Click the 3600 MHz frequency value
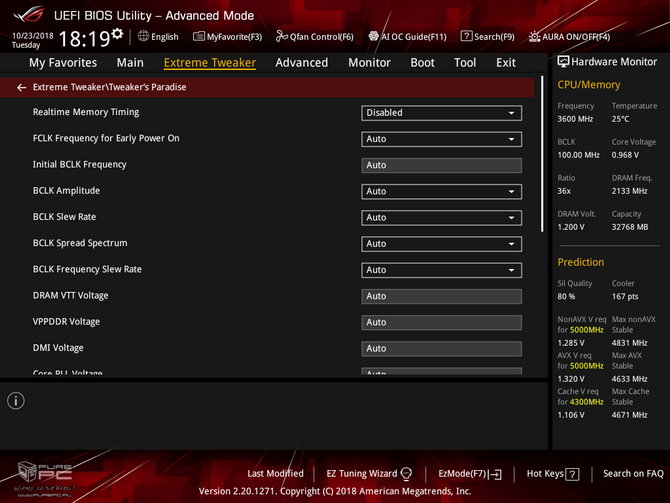The height and width of the screenshot is (503, 670). click(x=575, y=119)
